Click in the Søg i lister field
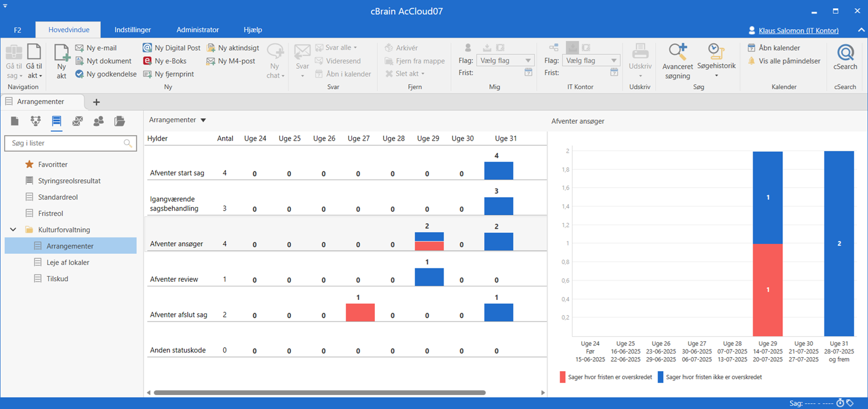Viewport: 868px width, 409px height. tap(66, 143)
